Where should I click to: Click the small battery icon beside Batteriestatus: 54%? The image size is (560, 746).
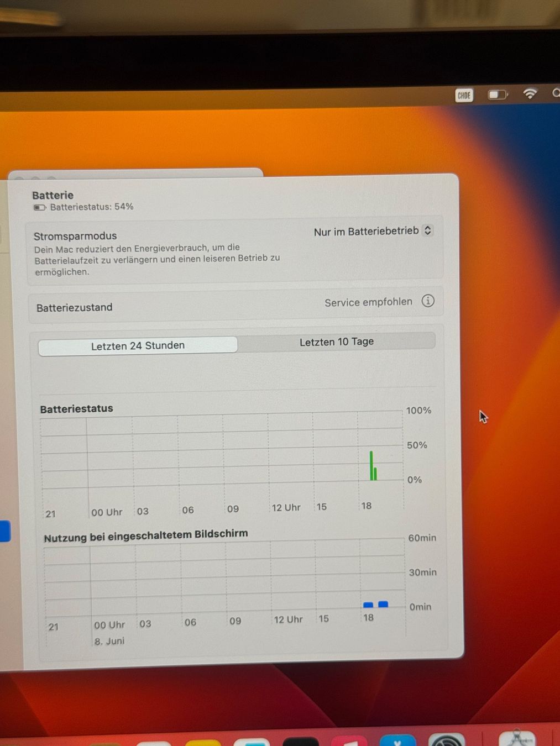pyautogui.click(x=39, y=208)
